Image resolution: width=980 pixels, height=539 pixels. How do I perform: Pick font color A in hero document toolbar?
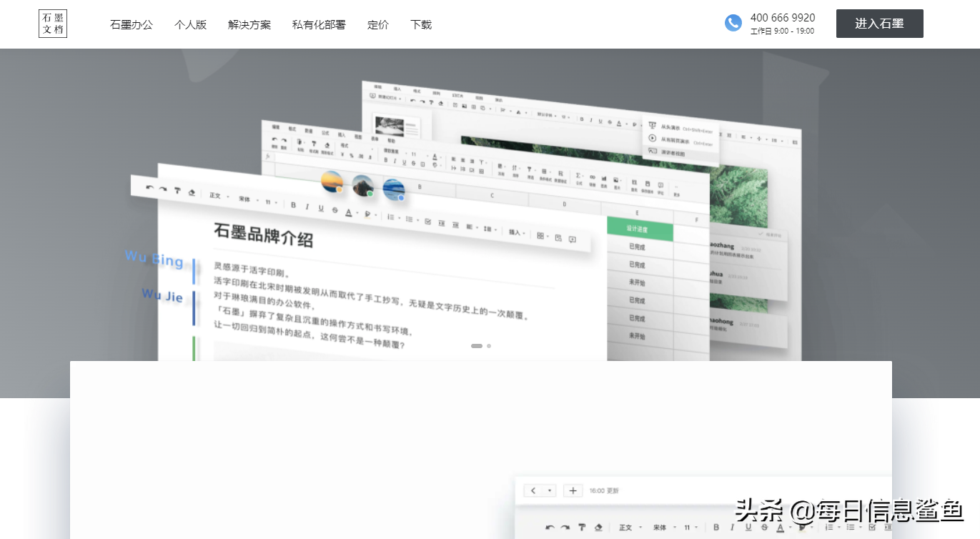click(x=349, y=212)
